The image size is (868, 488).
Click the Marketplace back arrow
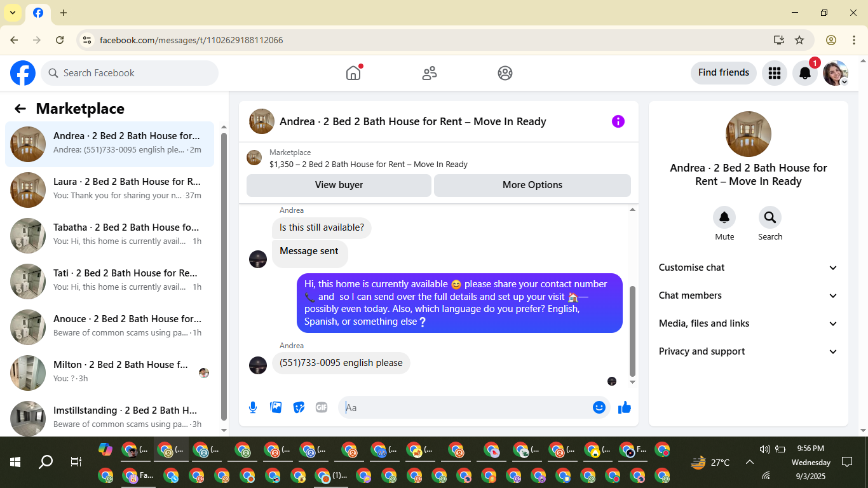[20, 109]
